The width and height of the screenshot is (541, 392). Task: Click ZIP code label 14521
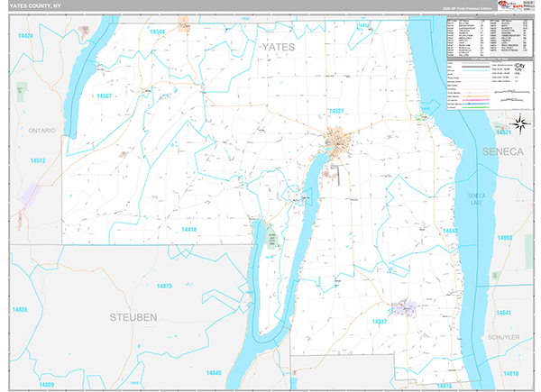[x=503, y=132]
